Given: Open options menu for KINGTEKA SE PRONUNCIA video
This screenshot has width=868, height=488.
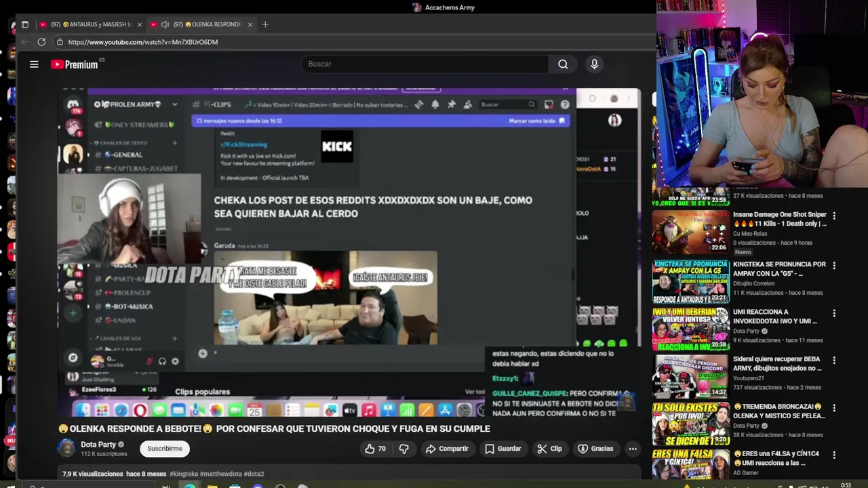Looking at the screenshot, I should pos(834,266).
